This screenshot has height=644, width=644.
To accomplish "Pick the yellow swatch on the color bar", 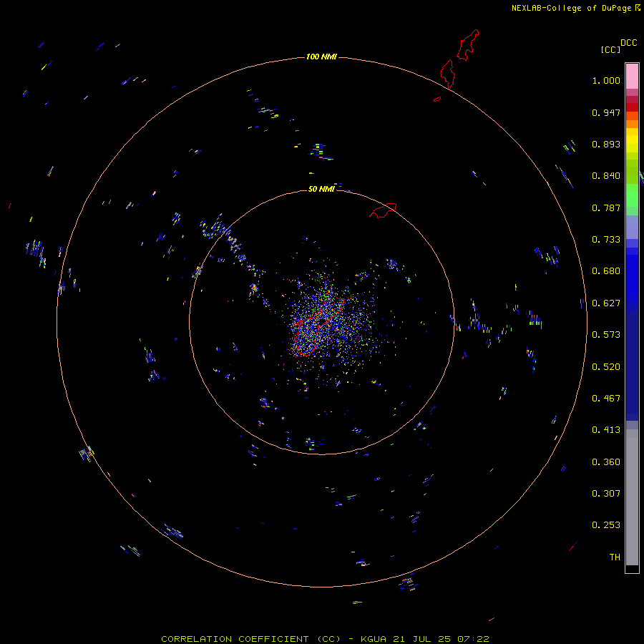I will click(632, 140).
